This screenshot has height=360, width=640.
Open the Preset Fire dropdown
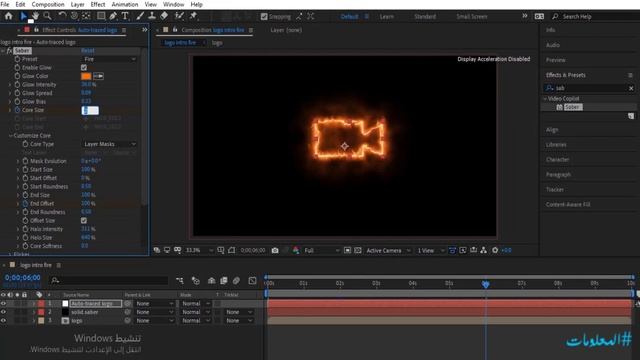click(109, 59)
